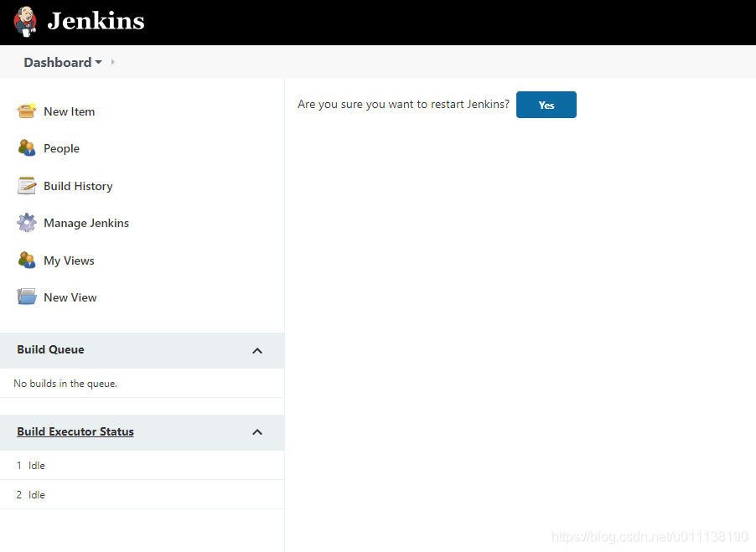
Task: Open the People page link
Action: point(61,148)
